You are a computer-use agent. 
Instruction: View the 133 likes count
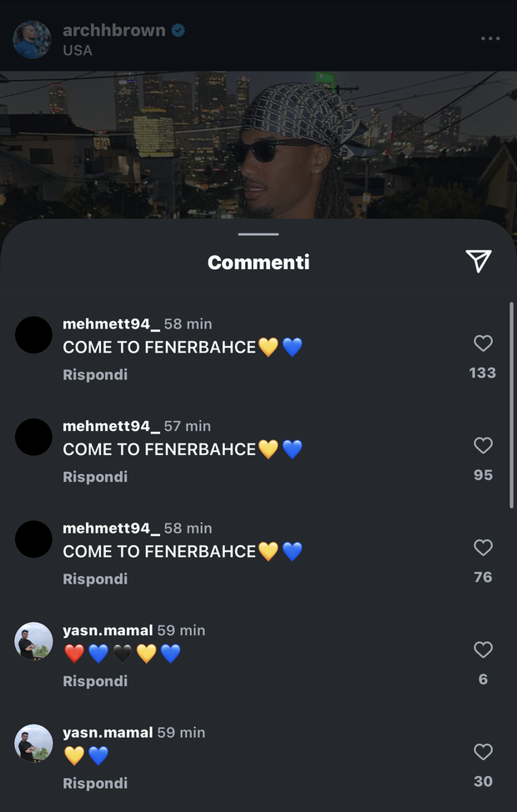tap(483, 373)
